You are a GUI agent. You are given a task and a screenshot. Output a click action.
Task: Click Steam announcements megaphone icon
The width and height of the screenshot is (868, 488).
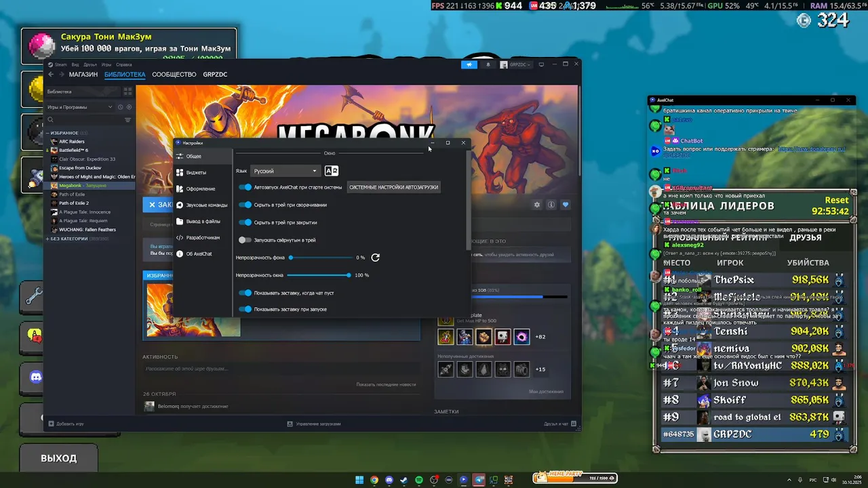click(469, 64)
